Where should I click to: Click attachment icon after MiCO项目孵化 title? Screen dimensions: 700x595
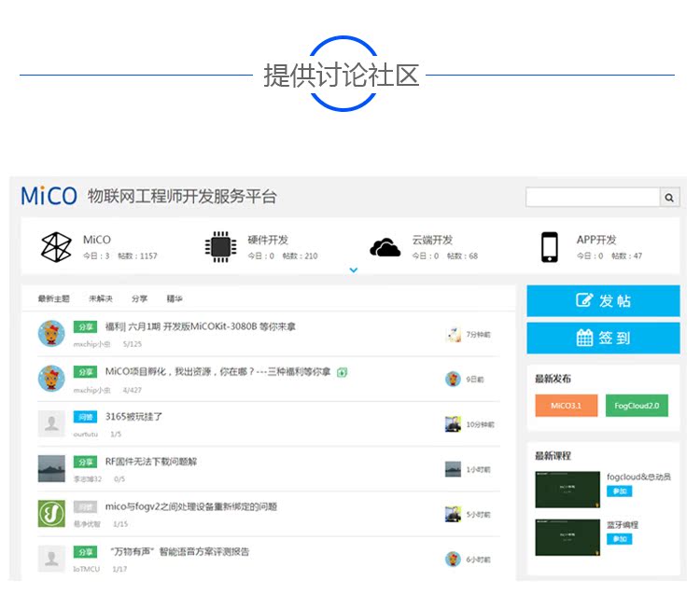(342, 372)
